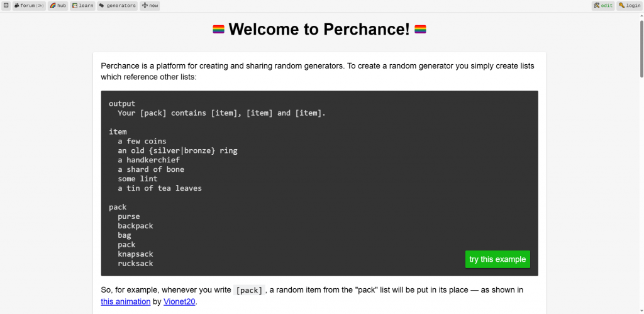Click the scrollbar up arrow

pos(641,16)
